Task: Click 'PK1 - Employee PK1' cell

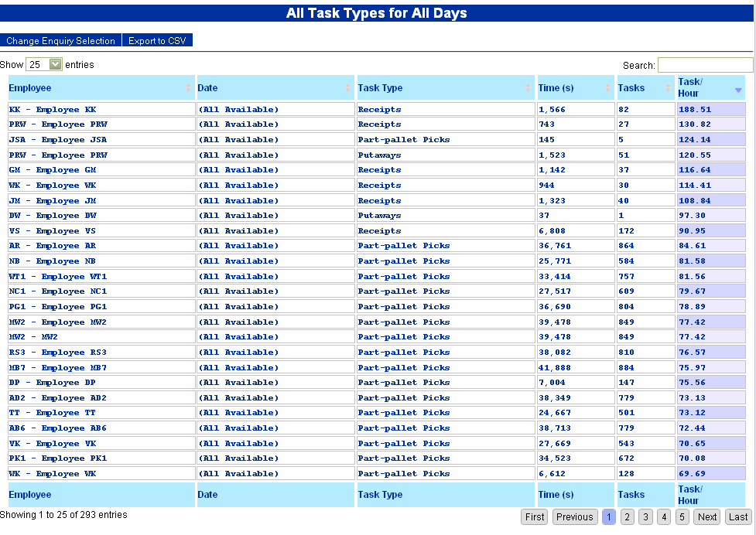Action: click(x=101, y=458)
